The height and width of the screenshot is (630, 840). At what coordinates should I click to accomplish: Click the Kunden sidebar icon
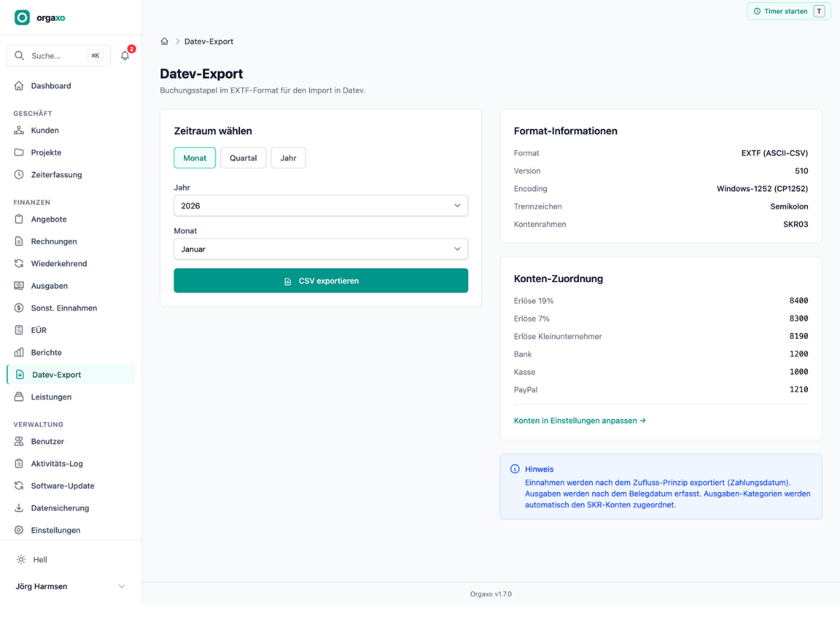click(x=19, y=130)
